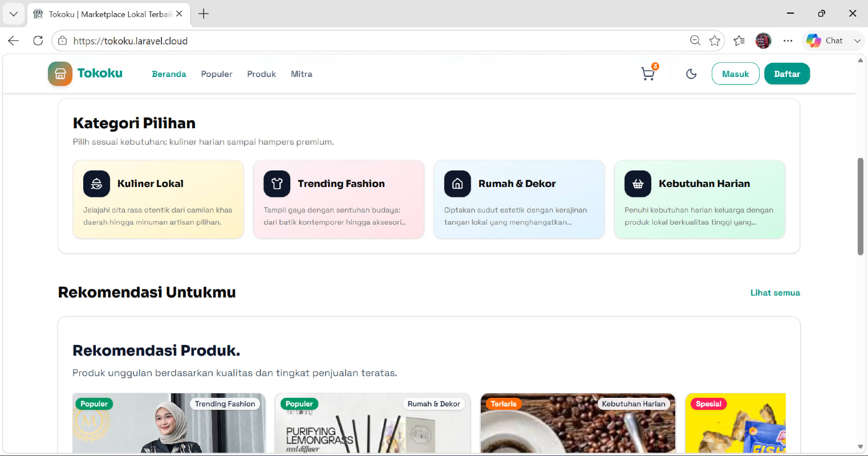Open the Mitra navigation link

point(302,74)
